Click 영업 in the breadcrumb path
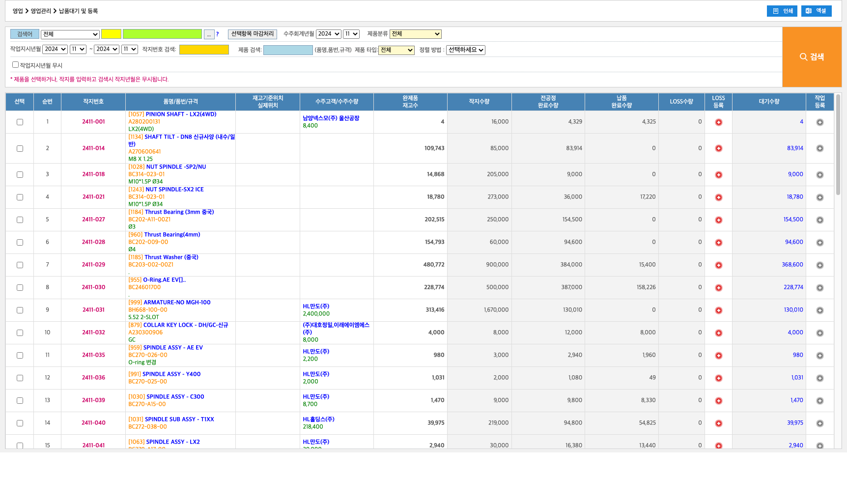 point(18,11)
